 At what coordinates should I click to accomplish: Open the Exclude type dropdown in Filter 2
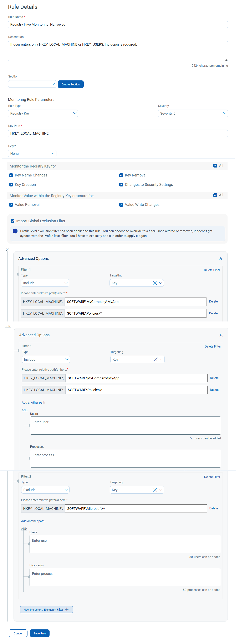[x=45, y=490]
